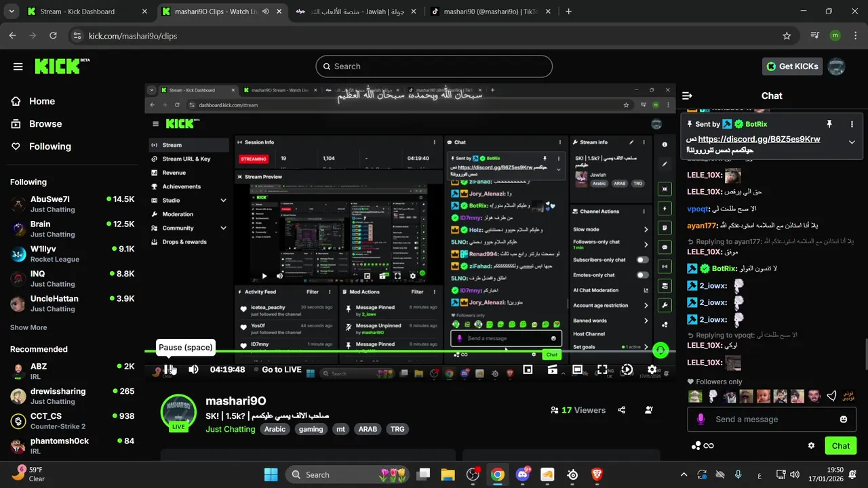The image size is (868, 488).
Task: Switch to the Jawlah browser tab
Action: tap(355, 12)
